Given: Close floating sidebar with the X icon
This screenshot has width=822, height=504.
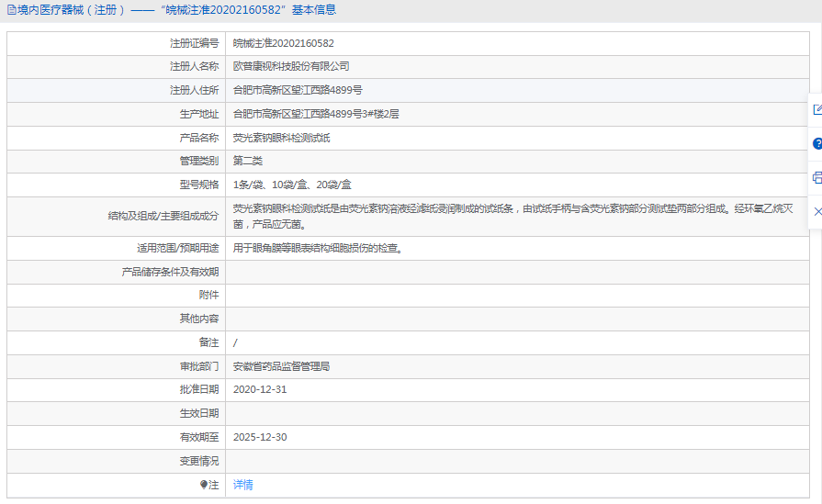Looking at the screenshot, I should 816,211.
